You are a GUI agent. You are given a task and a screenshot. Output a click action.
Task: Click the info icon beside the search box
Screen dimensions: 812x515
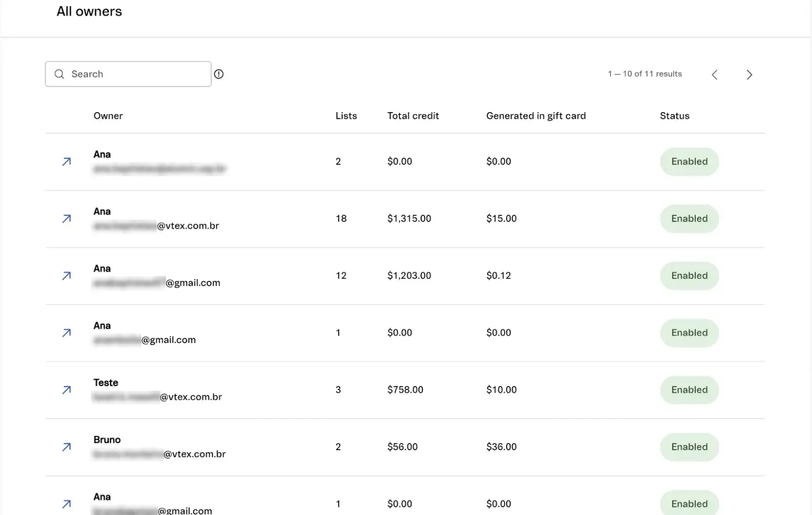pyautogui.click(x=219, y=74)
